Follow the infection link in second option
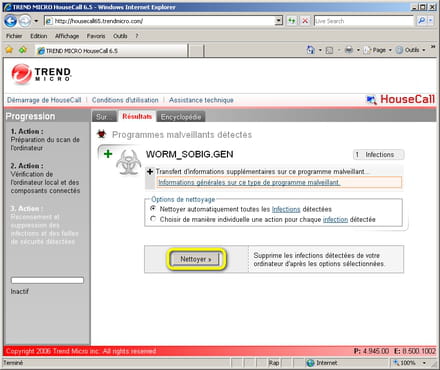The width and height of the screenshot is (440, 370). [x=335, y=220]
